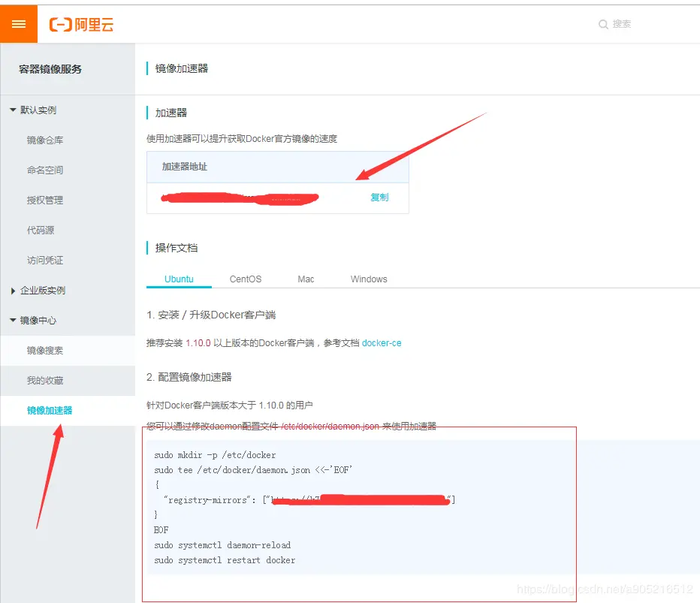The image size is (700, 603).
Task: Click 复制 to copy accelerator address
Action: click(x=379, y=197)
